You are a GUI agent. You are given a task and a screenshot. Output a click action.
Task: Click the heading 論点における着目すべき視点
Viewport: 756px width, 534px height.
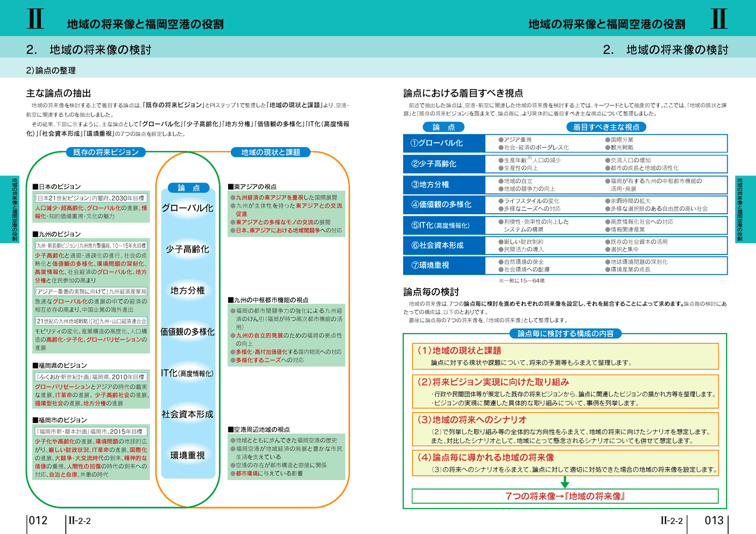(463, 93)
